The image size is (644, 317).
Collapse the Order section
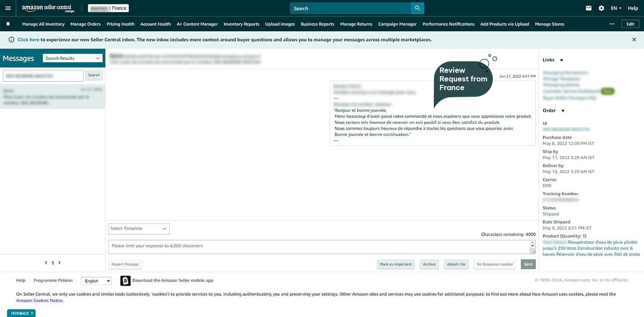pyautogui.click(x=563, y=111)
